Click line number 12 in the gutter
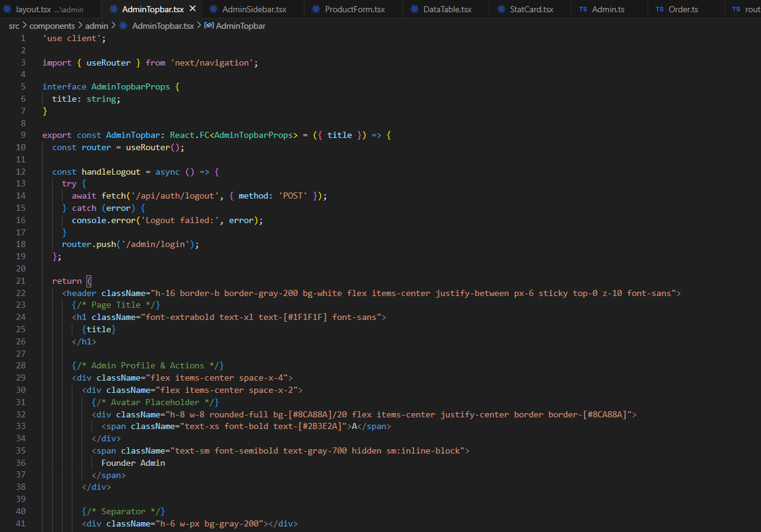The height and width of the screenshot is (532, 761). (x=21, y=172)
